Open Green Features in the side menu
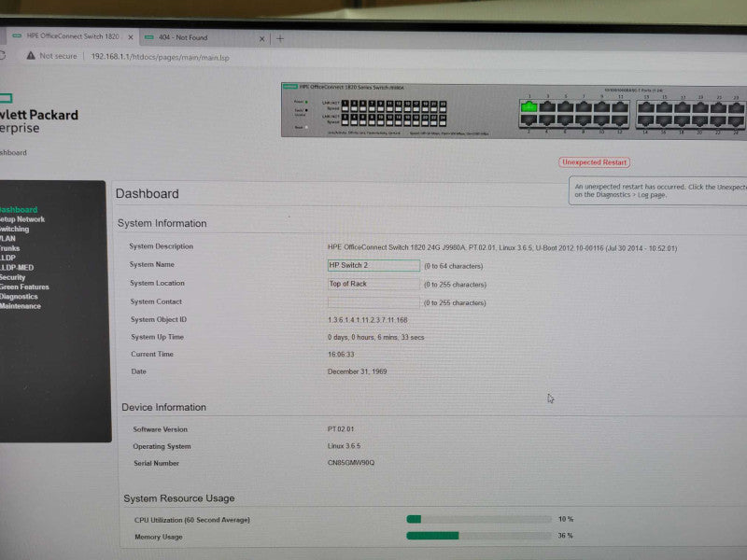 [24, 287]
